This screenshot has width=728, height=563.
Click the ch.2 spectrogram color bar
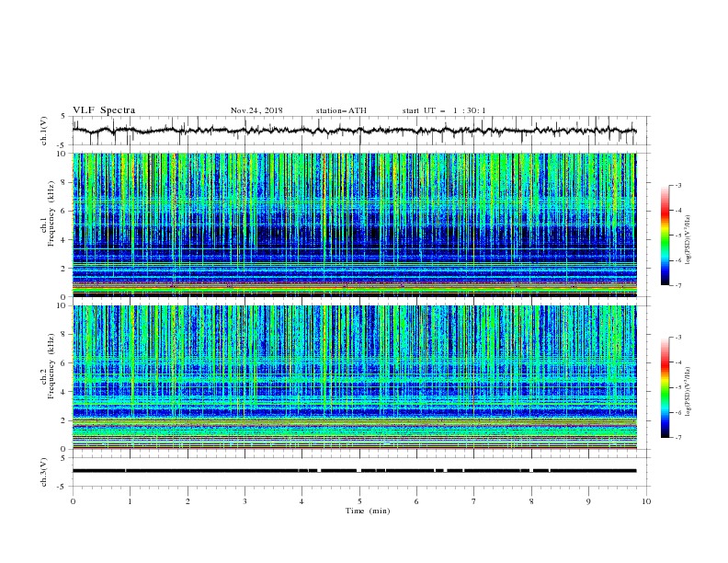click(665, 387)
